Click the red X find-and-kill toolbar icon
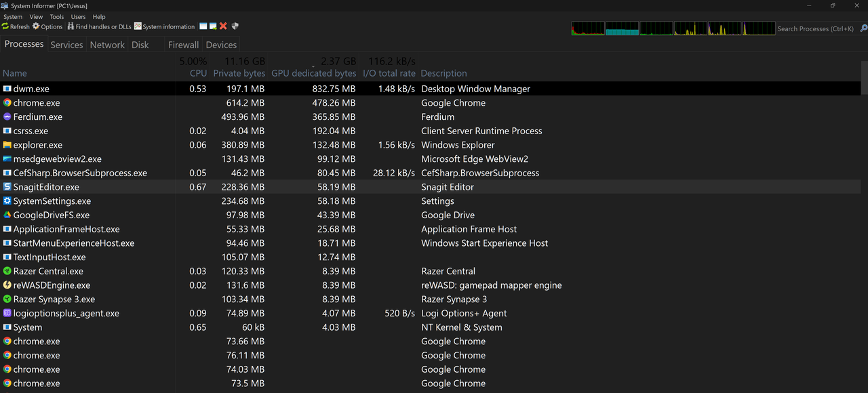The height and width of the screenshot is (393, 868). coord(223,26)
